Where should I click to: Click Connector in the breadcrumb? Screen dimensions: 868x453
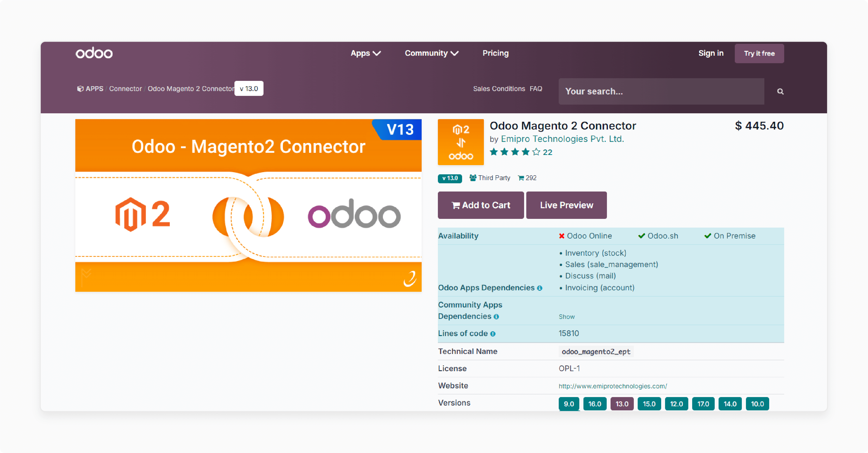[x=125, y=89]
